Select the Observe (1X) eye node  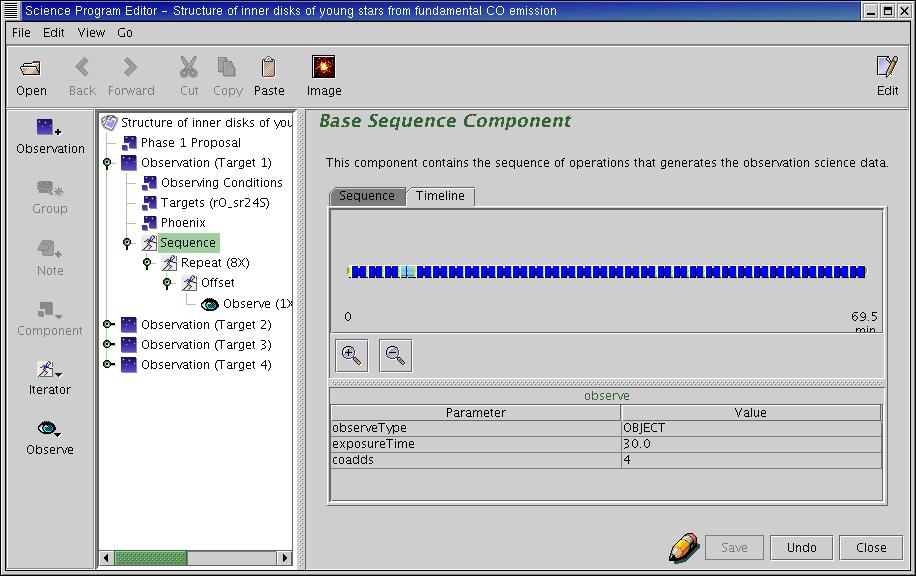245,304
